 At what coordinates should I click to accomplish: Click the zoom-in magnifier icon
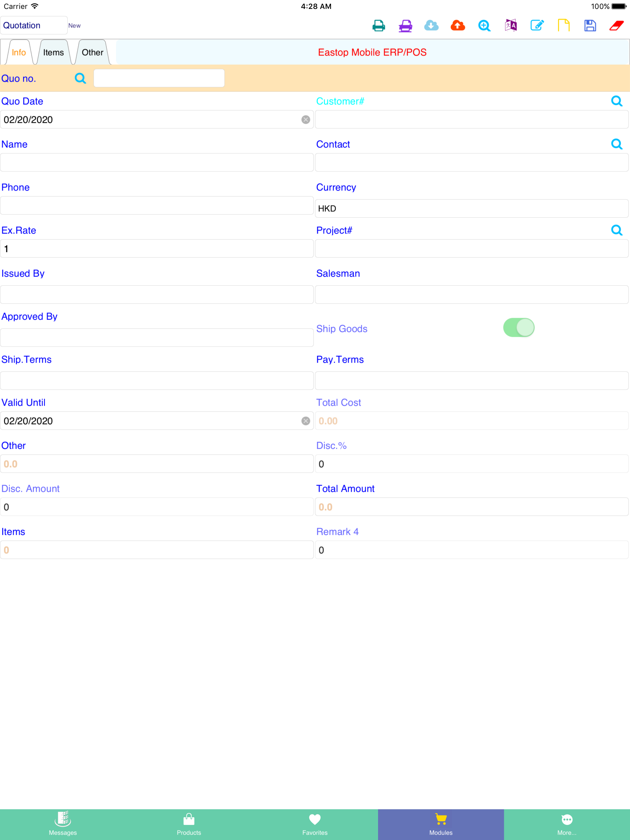[x=484, y=26]
